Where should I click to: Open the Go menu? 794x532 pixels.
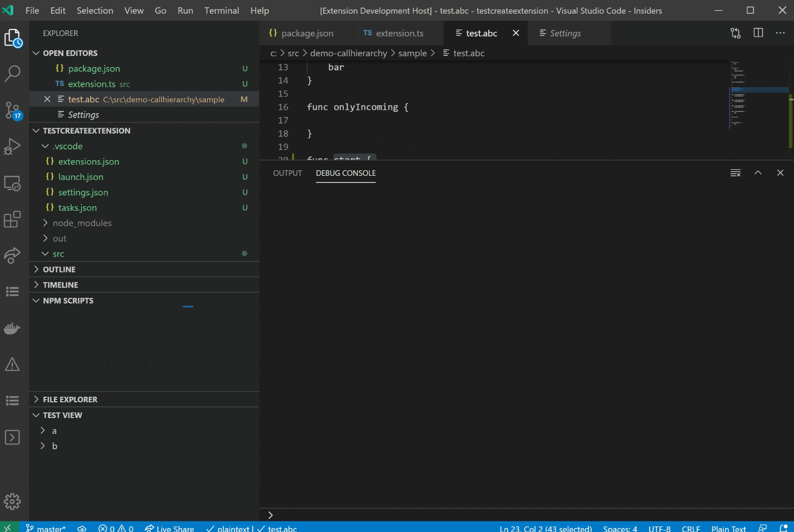[161, 11]
